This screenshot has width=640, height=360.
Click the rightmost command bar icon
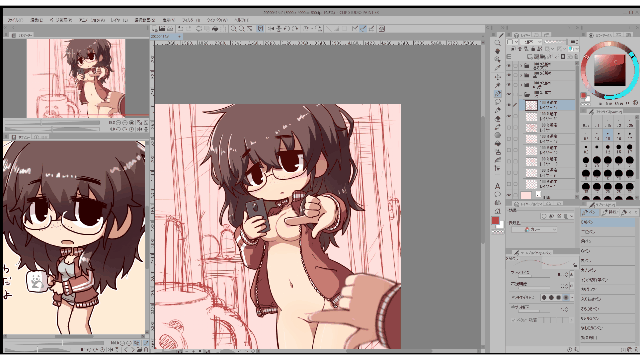coord(382,29)
